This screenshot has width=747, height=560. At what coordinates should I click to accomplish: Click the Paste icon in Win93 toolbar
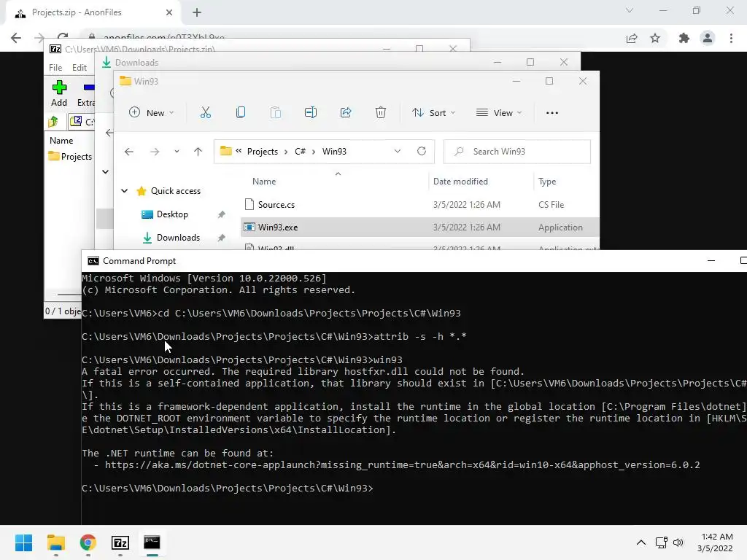[x=275, y=113]
